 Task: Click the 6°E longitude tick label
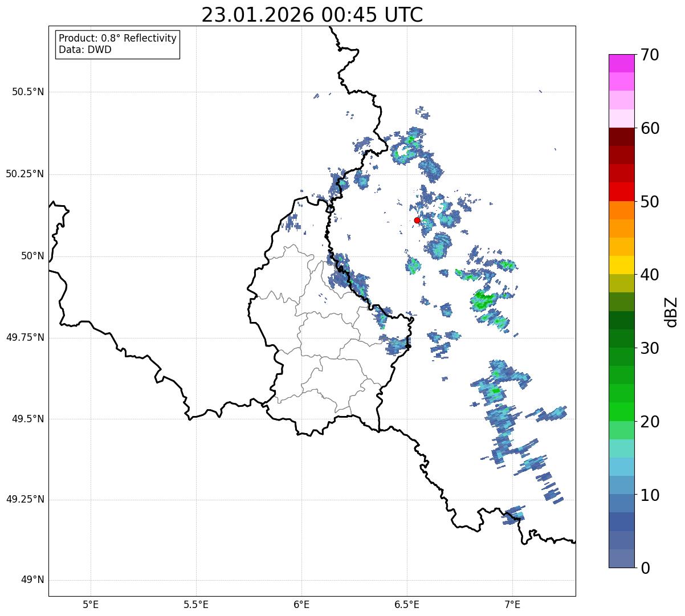pos(301,605)
